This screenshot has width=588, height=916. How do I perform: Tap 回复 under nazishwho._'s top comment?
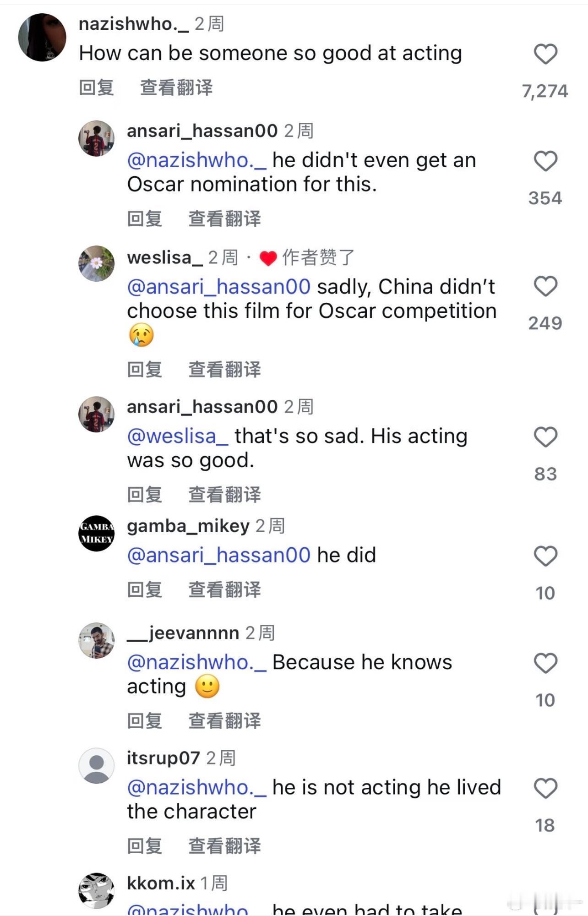coord(96,87)
